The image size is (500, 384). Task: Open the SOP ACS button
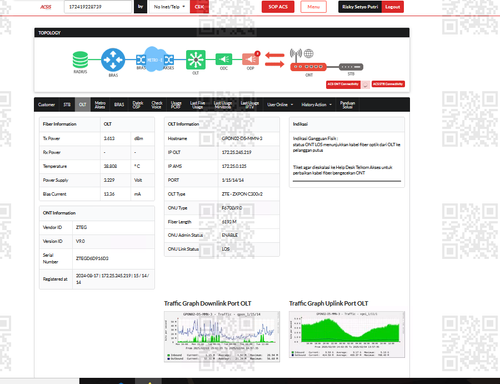coord(278,7)
